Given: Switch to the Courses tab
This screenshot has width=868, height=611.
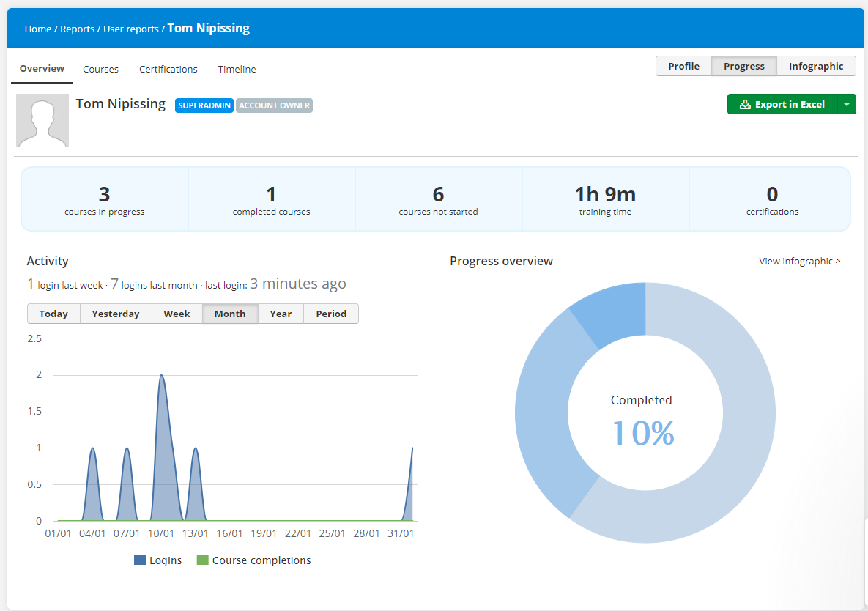Looking at the screenshot, I should pyautogui.click(x=100, y=69).
